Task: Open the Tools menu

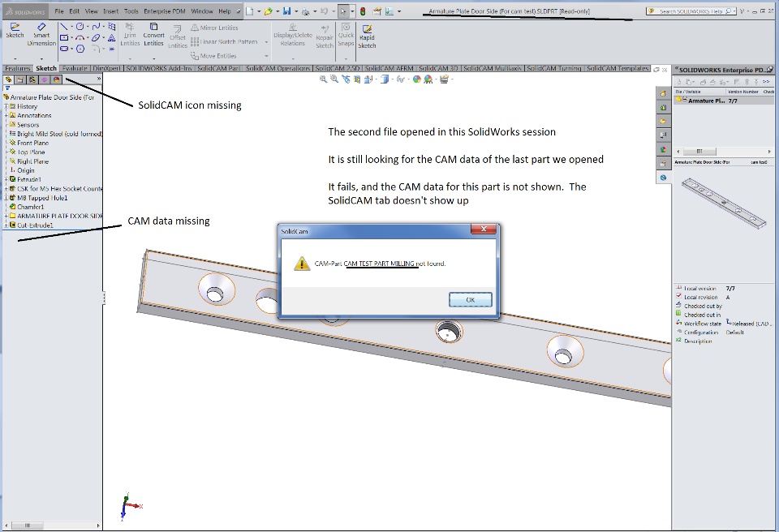Action: point(131,11)
